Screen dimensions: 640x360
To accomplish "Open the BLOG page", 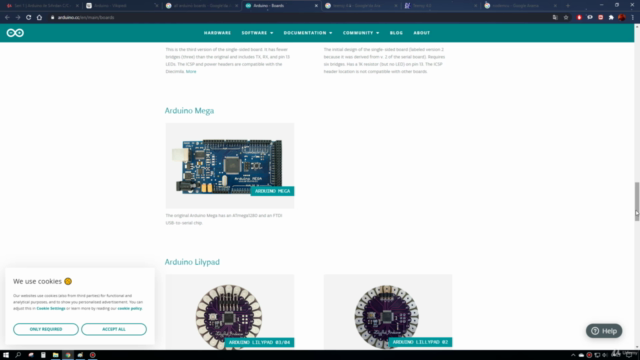I will 396,33.
